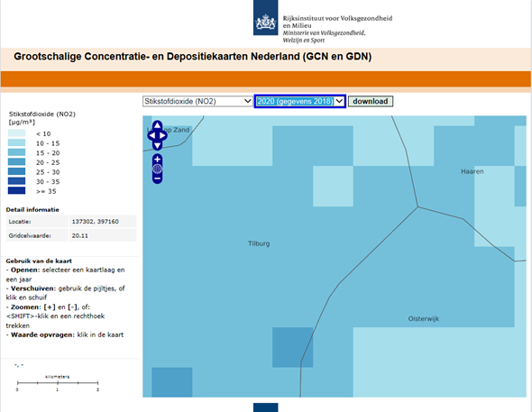Viewport: 532px width, 412px height.
Task: Pan the map left with arrow
Action: 151,135
